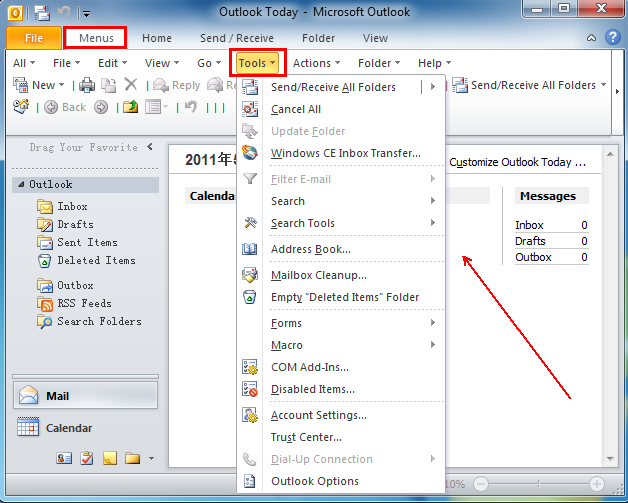Switch to the Home ribbon tab
Screen dimensions: 628x503
coord(157,38)
